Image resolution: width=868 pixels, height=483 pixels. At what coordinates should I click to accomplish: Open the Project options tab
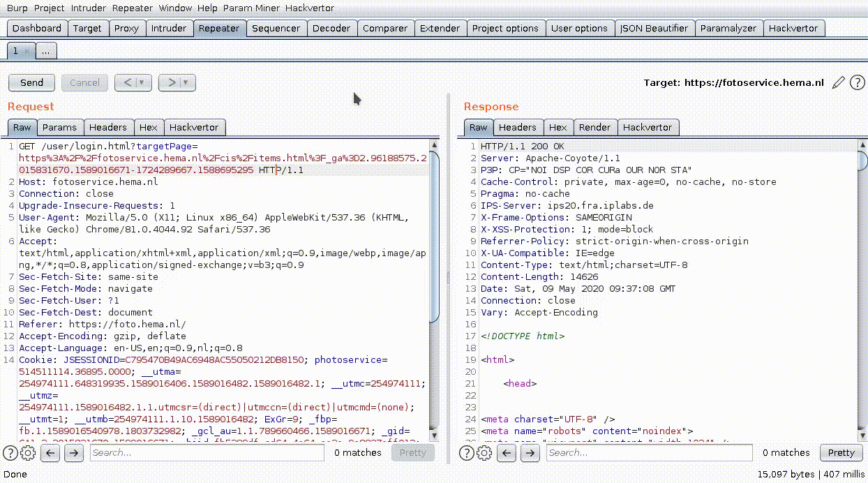tap(505, 28)
